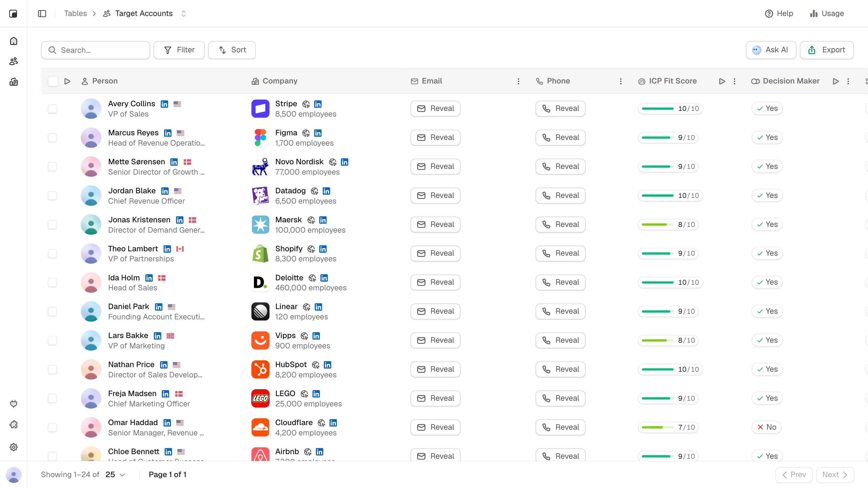
Task: Expand the Target Accounts table switcher
Action: 184,14
